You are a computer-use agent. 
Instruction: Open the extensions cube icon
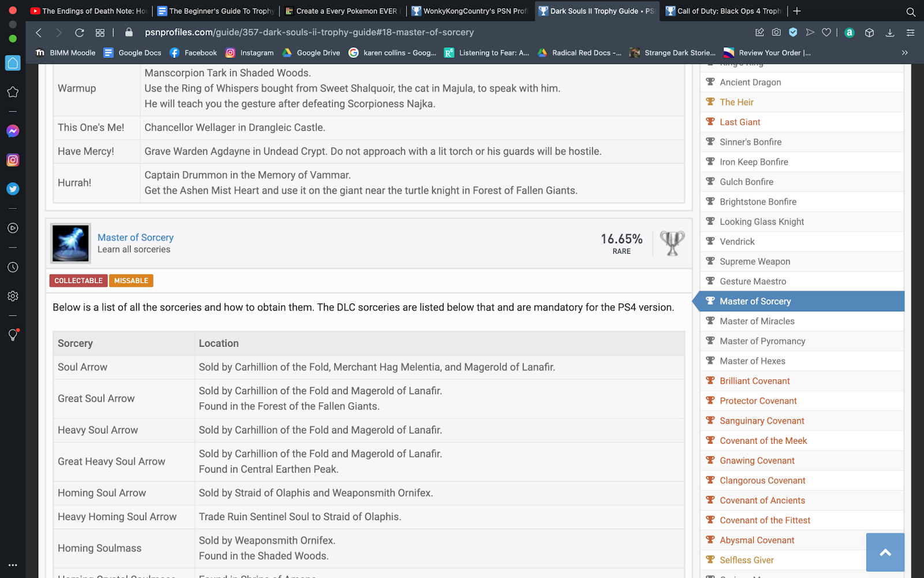[x=869, y=32]
